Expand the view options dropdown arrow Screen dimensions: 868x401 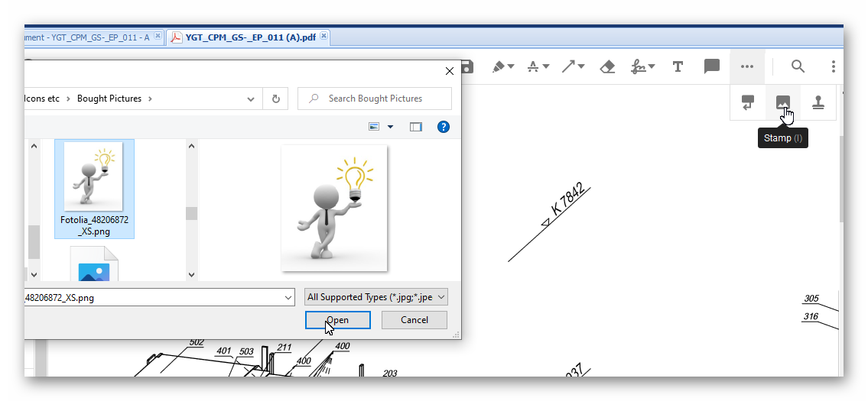(x=391, y=127)
